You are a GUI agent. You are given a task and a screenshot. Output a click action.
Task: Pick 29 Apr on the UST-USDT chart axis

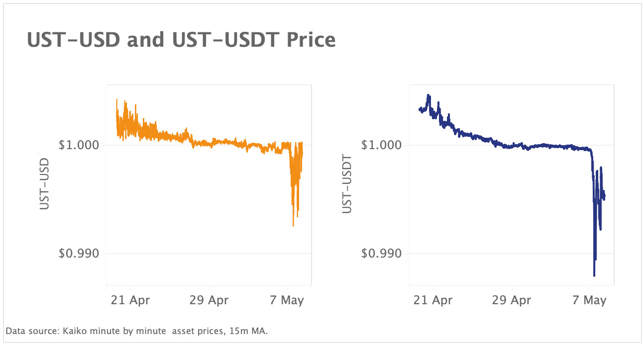pos(512,300)
